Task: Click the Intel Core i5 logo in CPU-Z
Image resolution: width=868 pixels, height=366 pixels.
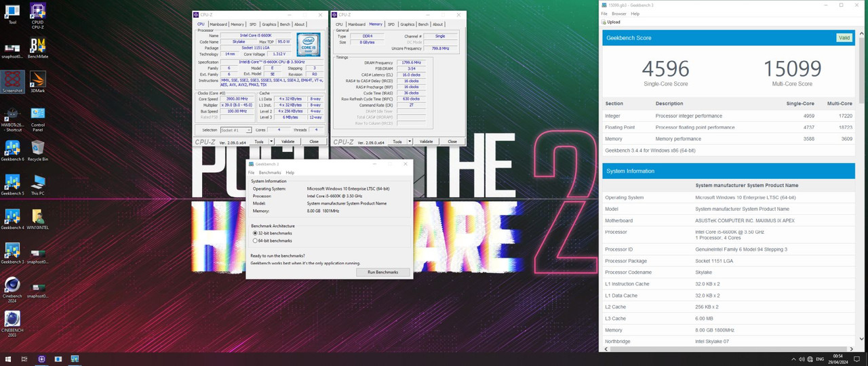Action: coord(309,45)
